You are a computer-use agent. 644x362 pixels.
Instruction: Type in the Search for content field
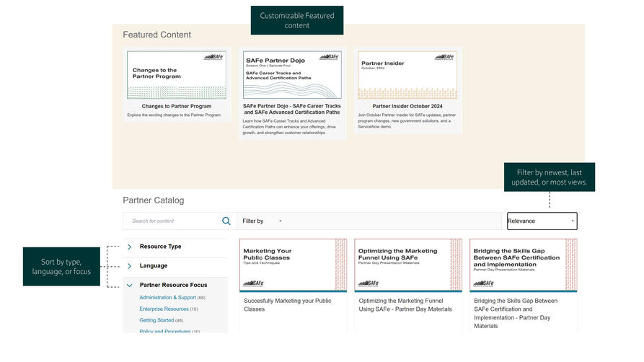click(x=172, y=221)
